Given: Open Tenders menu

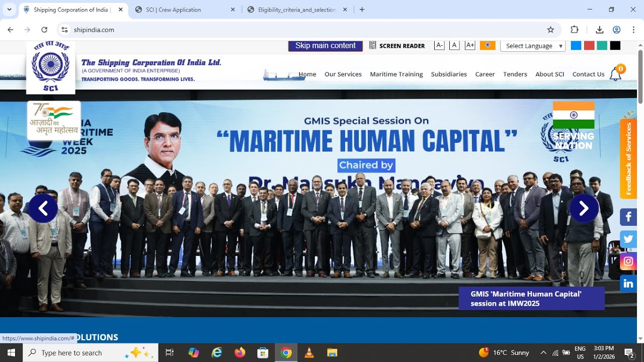Looking at the screenshot, I should click(515, 74).
